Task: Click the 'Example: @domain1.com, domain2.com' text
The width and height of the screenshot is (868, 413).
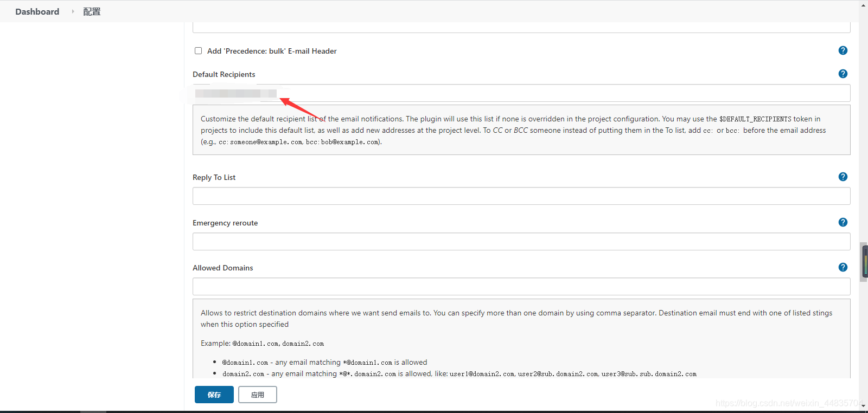Action: click(263, 343)
